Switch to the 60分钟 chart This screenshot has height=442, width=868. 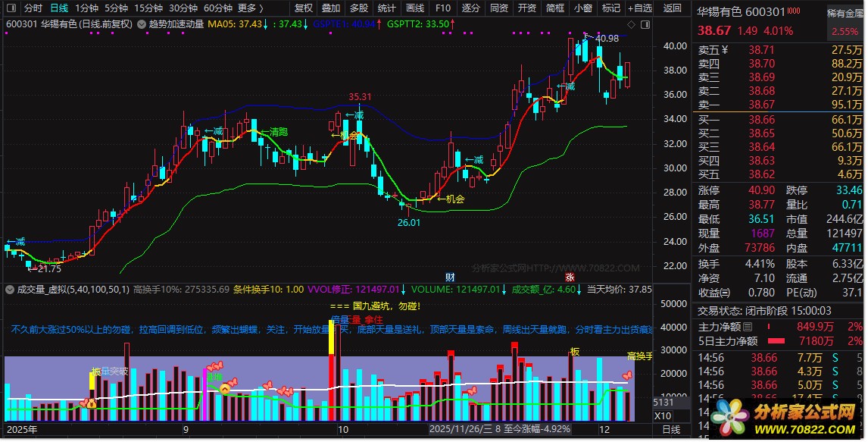click(x=218, y=8)
